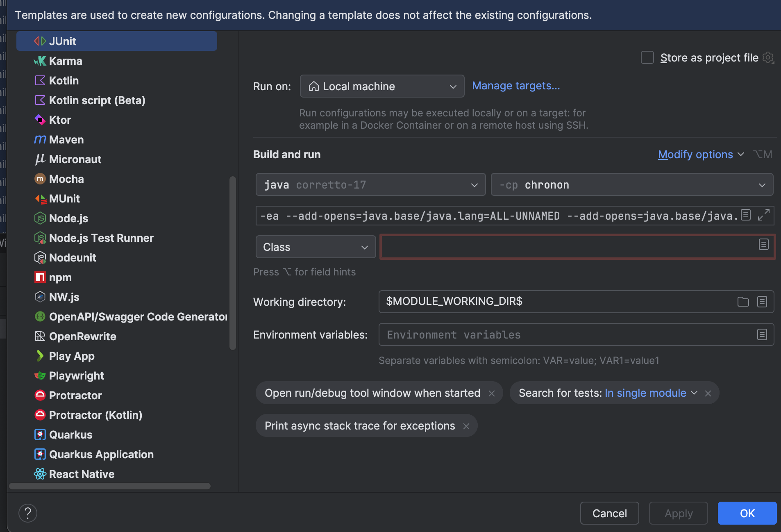The height and width of the screenshot is (532, 781).
Task: Open the java corretto-17 JDK dropdown
Action: [370, 184]
